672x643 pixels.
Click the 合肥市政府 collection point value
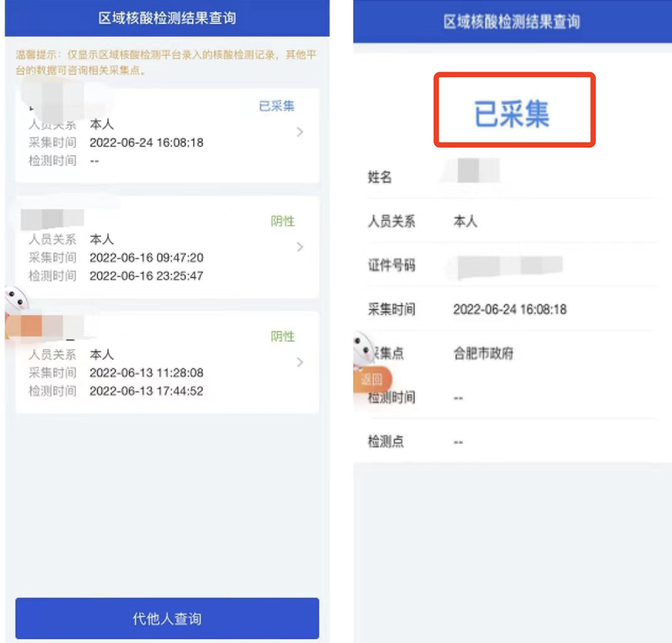(483, 353)
